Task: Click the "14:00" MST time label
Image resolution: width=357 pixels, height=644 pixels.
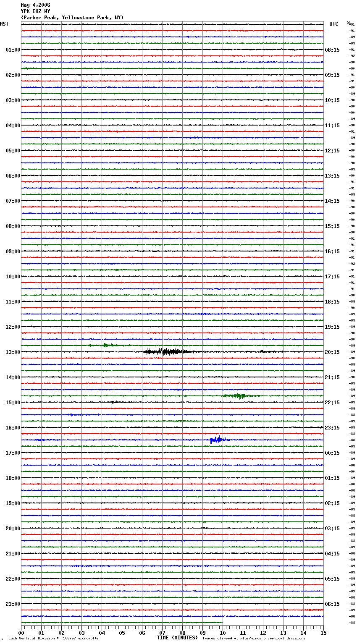Action: (13, 377)
